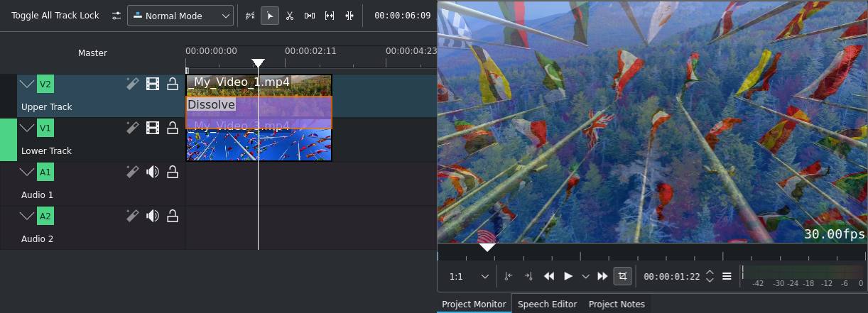Image resolution: width=868 pixels, height=313 pixels.
Task: Lock the V1 Lower Track
Action: tap(172, 128)
